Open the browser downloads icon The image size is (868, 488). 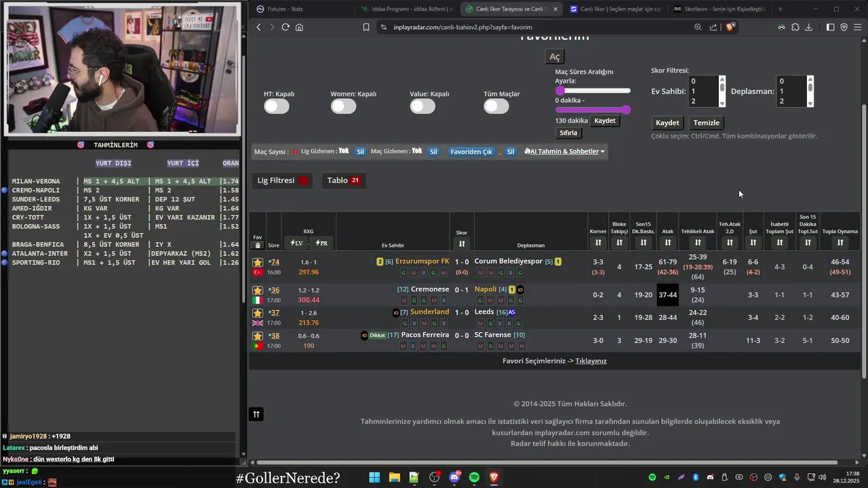(x=808, y=27)
